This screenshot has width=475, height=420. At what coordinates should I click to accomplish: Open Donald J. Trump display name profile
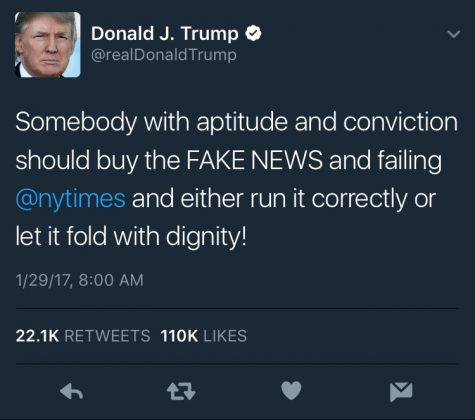(165, 34)
